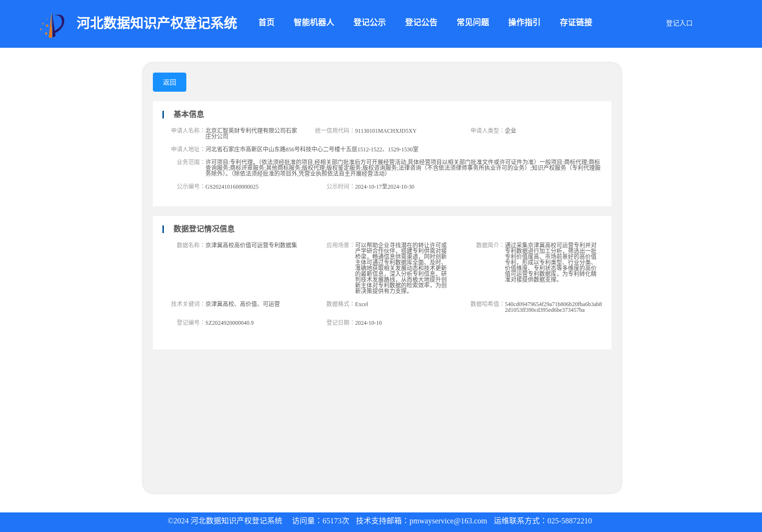Select the 业务范围 description text
Image resolution: width=762 pixels, height=532 pixels.
pyautogui.click(x=403, y=168)
